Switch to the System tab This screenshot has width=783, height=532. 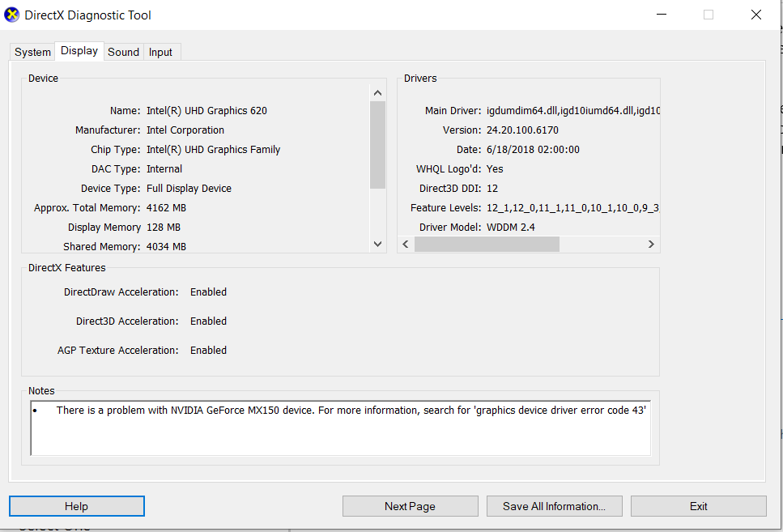[x=32, y=52]
